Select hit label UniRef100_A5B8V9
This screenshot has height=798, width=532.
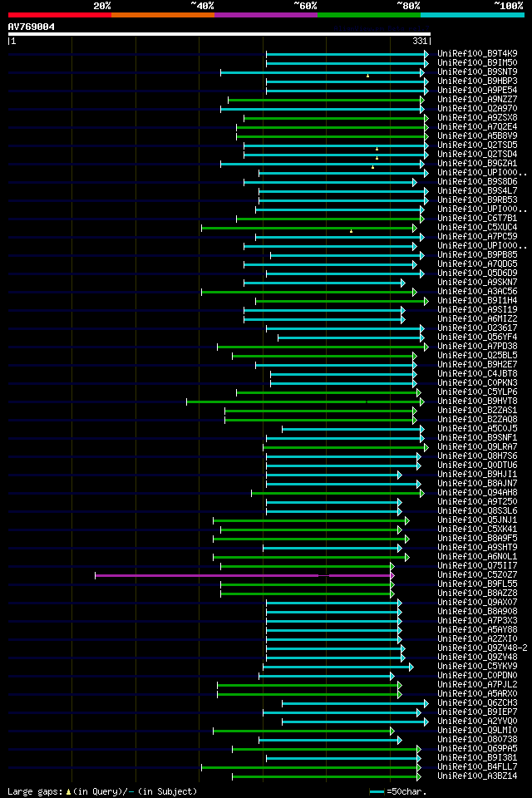click(x=477, y=135)
